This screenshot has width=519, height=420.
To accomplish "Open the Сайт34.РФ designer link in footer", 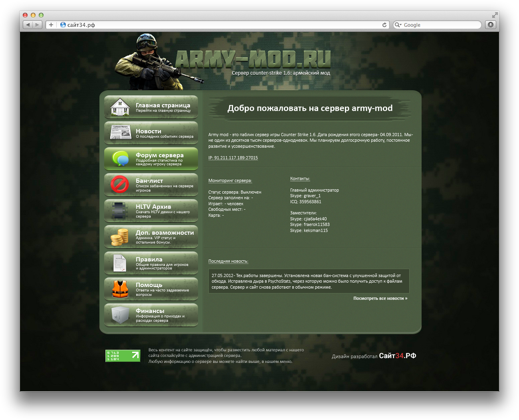I will click(x=397, y=356).
